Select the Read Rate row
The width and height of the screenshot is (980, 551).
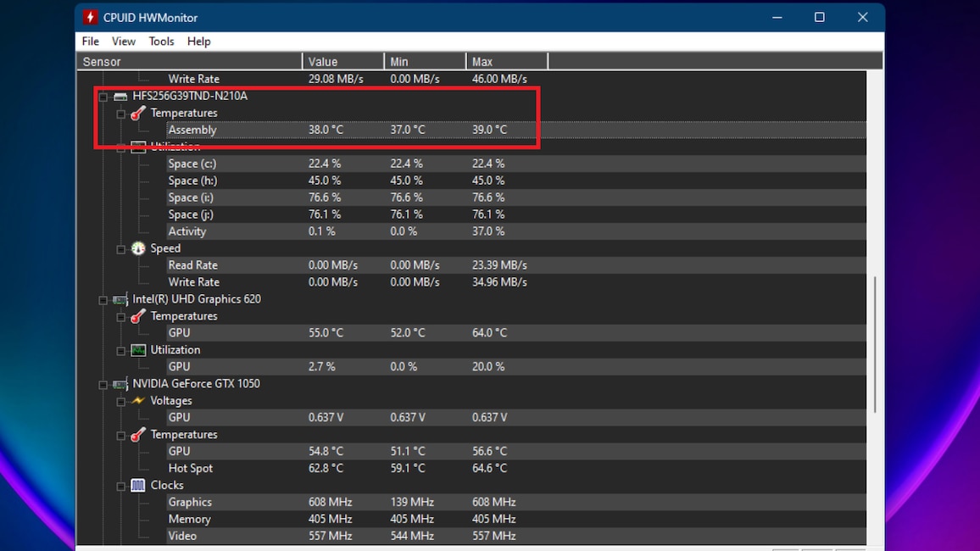515,264
